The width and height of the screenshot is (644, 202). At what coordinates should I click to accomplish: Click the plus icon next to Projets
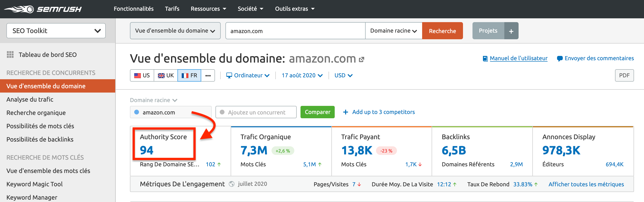(x=511, y=31)
